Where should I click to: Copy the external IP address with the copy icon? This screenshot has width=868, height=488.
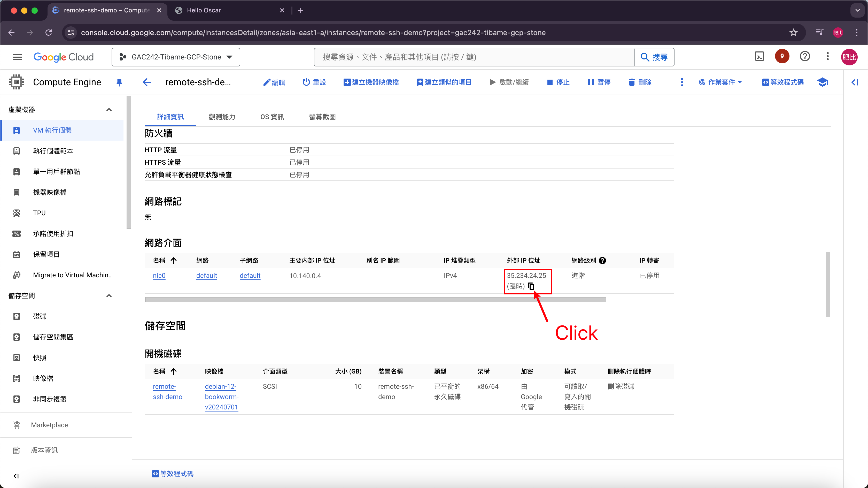531,286
